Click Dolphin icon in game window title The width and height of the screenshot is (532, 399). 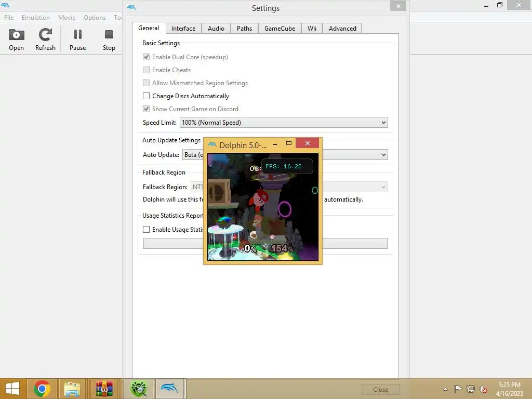pyautogui.click(x=212, y=145)
